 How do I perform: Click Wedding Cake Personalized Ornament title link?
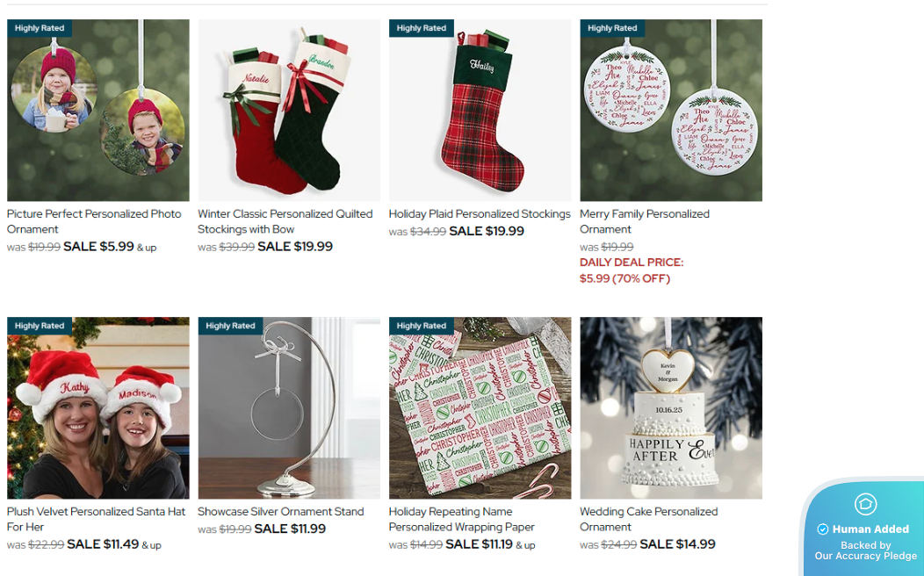point(649,520)
